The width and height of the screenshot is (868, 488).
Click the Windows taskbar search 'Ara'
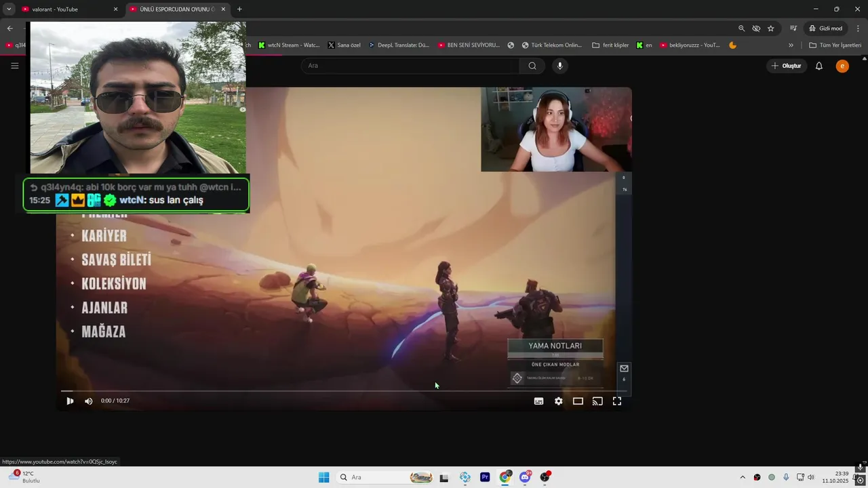click(x=386, y=477)
